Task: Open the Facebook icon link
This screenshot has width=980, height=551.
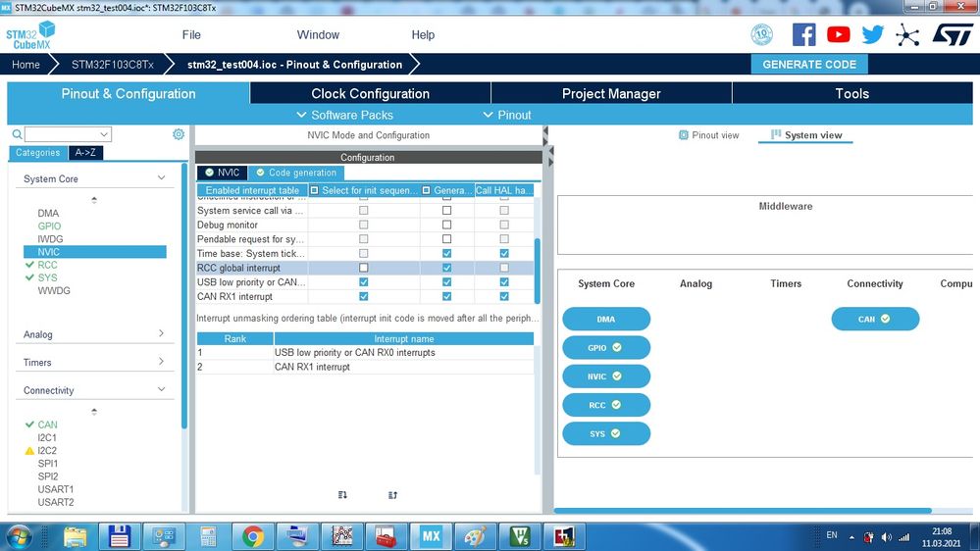Action: 803,34
